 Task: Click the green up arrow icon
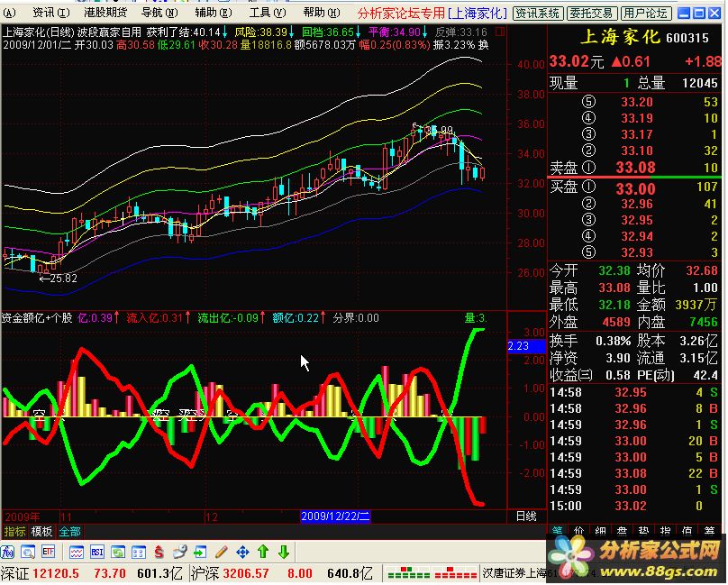point(263,552)
